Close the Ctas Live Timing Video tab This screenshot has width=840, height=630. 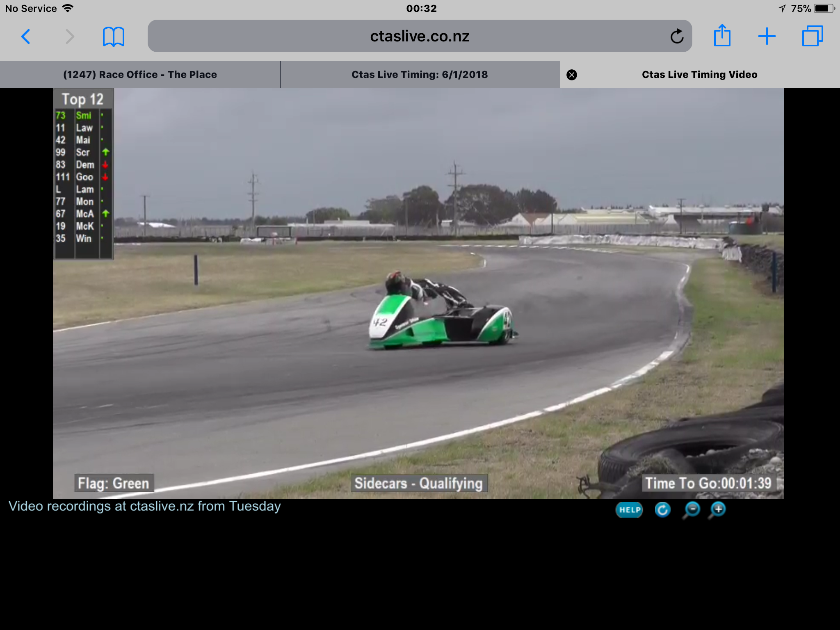[572, 75]
